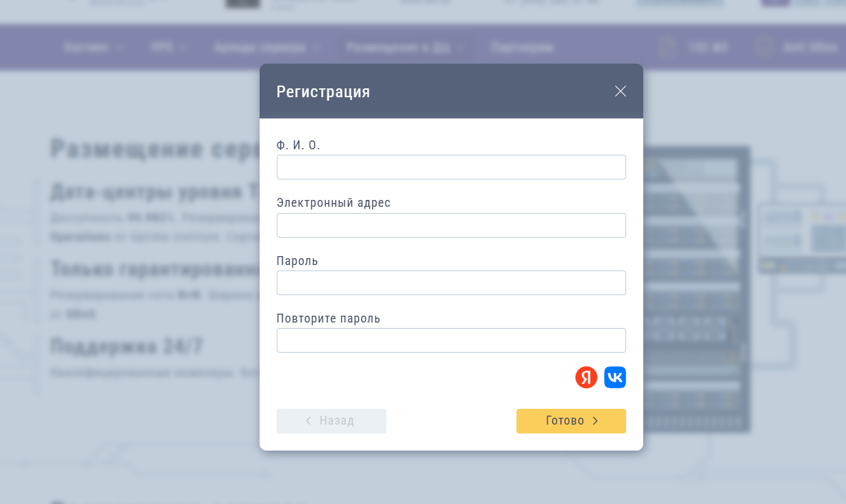Click the Поддержка 24/7 heading

pos(127,346)
